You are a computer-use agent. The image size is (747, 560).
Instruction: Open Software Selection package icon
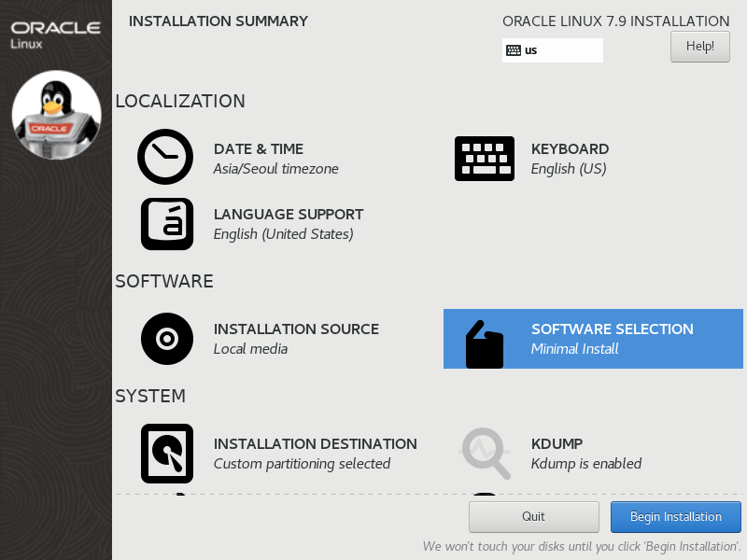(x=485, y=344)
